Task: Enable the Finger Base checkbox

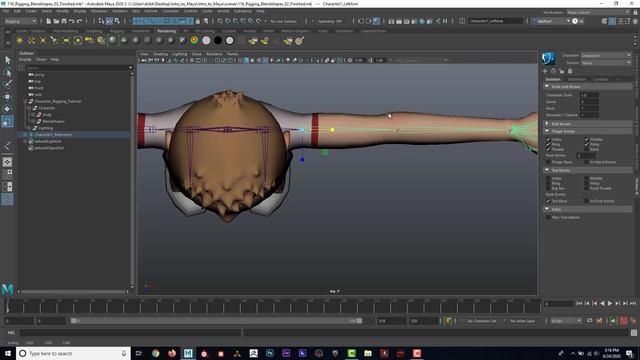Action: point(548,162)
